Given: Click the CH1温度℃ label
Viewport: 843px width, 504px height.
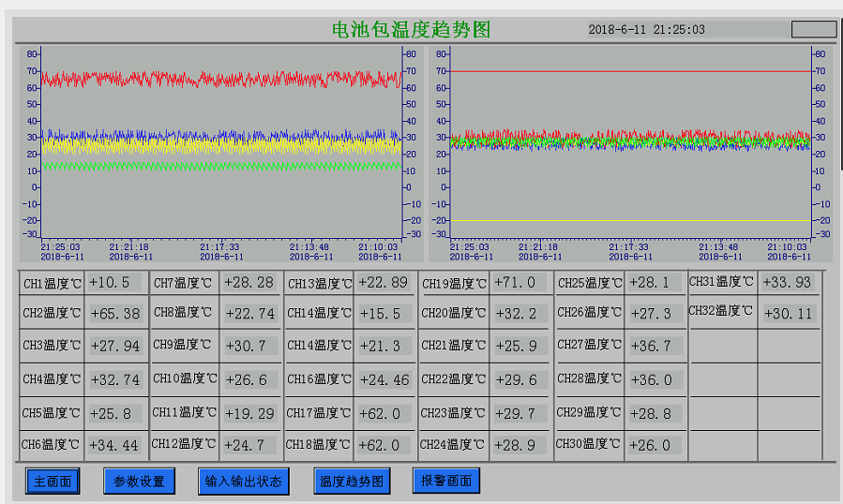Looking at the screenshot, I should [x=53, y=283].
